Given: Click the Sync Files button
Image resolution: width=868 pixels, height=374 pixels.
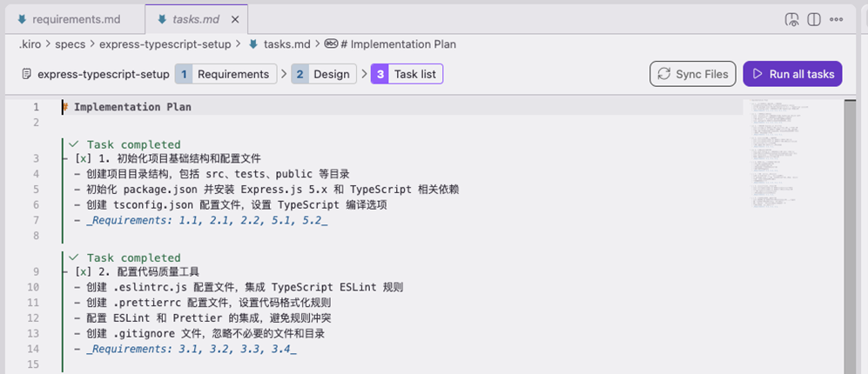Looking at the screenshot, I should 692,74.
